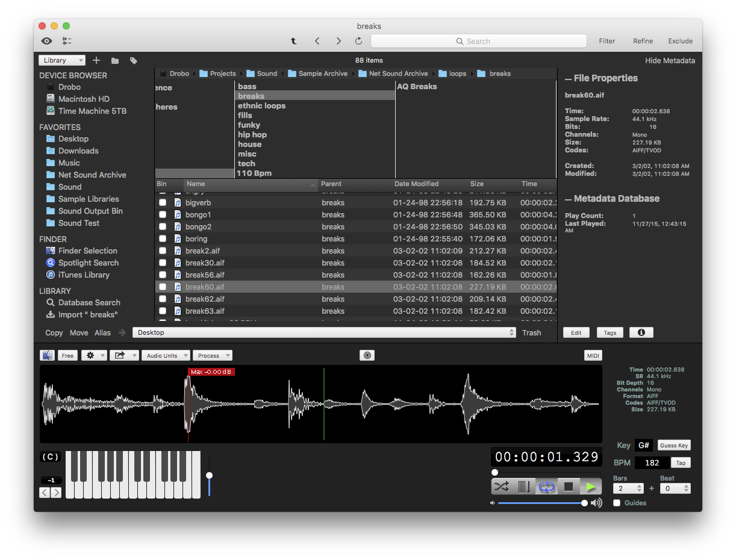Image resolution: width=736 pixels, height=560 pixels.
Task: Check the Bin checkbox for boring
Action: coord(163,239)
